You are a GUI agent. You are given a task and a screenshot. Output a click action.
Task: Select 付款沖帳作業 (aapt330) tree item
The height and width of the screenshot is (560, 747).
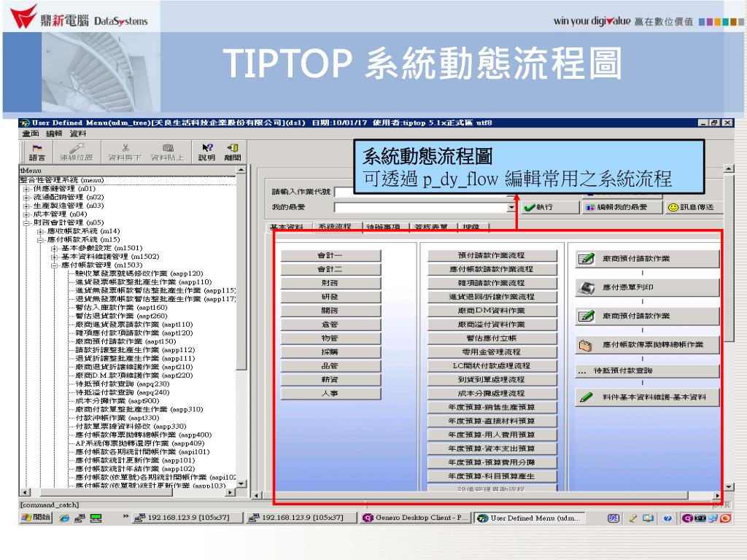click(117, 418)
